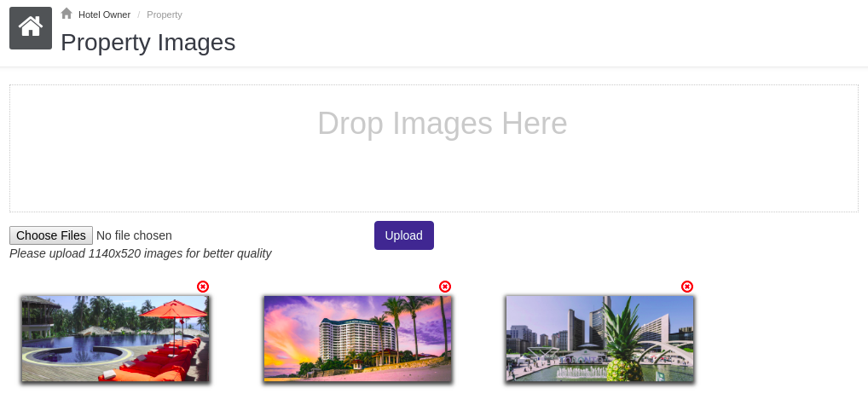
Task: Click the small breadcrumb home icon
Action: pyautogui.click(x=67, y=14)
